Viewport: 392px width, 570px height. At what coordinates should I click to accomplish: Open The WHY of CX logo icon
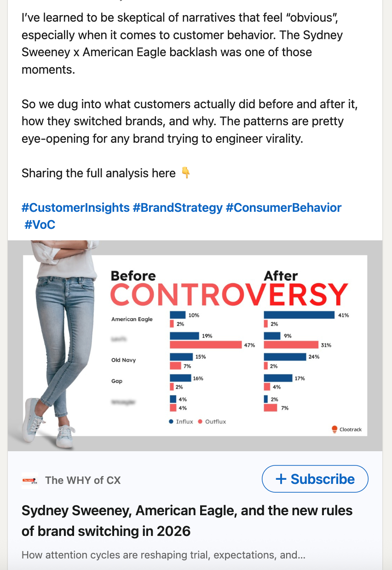point(30,480)
